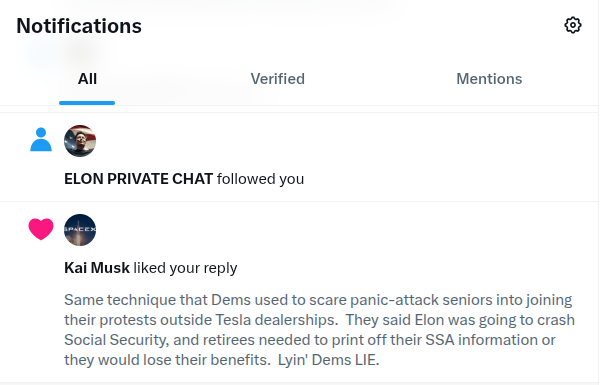604x385 pixels.
Task: Open the reply line mentioning Social Security
Action: tap(310, 340)
